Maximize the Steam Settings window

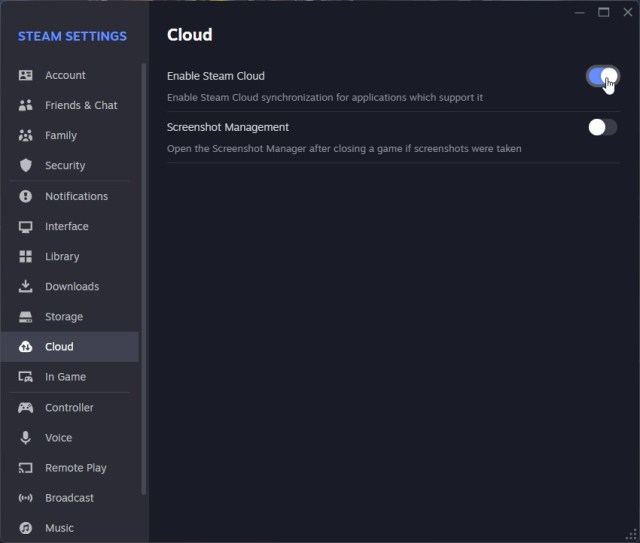[x=604, y=13]
